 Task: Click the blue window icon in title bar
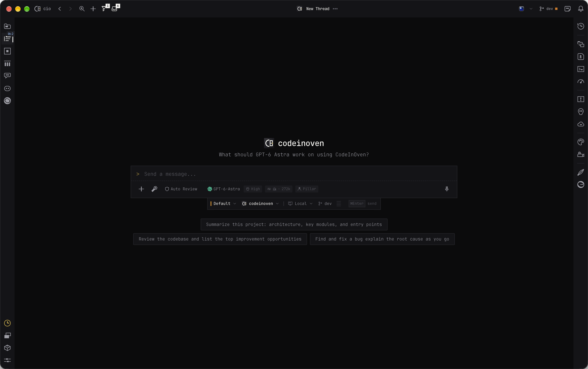[521, 9]
